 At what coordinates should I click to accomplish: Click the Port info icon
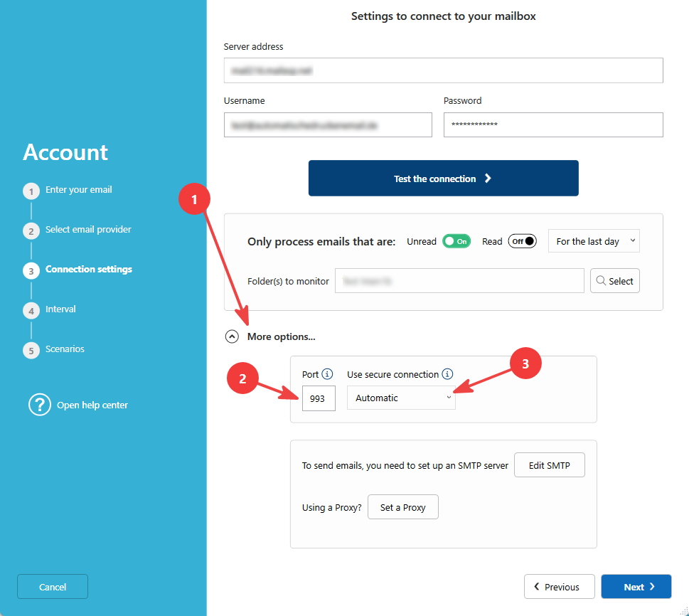tap(327, 374)
